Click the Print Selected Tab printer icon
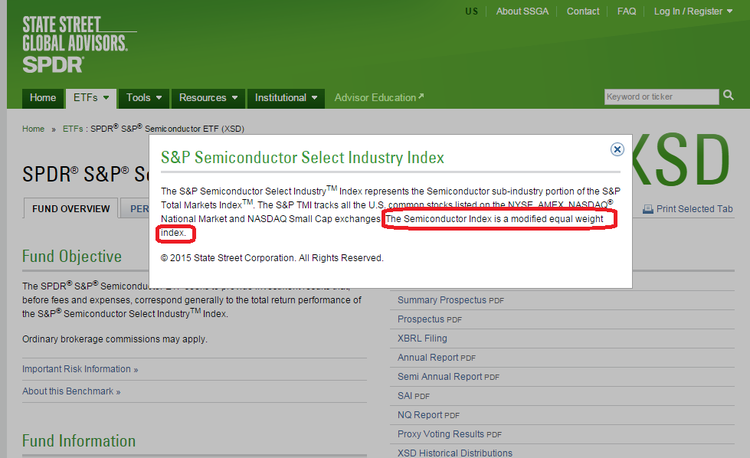 click(x=648, y=209)
